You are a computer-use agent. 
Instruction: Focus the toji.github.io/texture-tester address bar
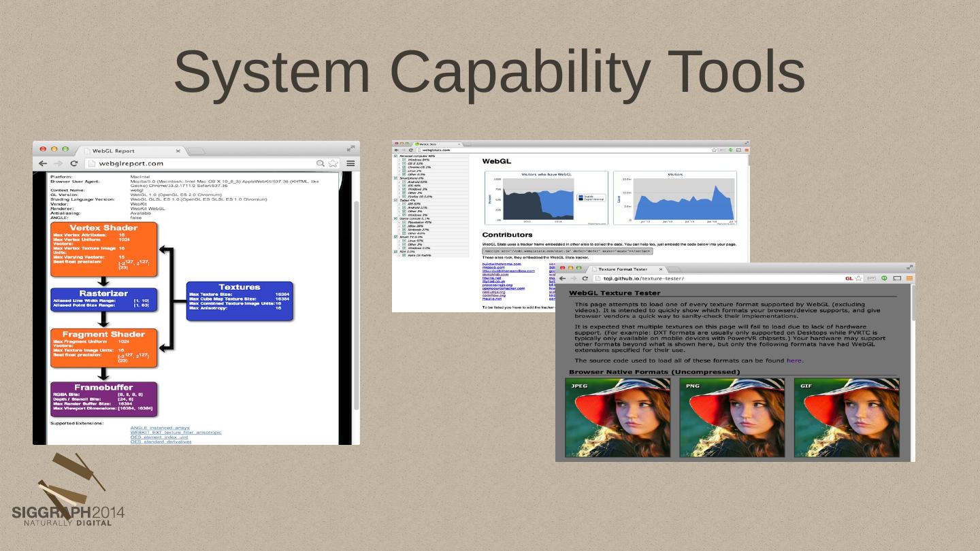(x=728, y=279)
